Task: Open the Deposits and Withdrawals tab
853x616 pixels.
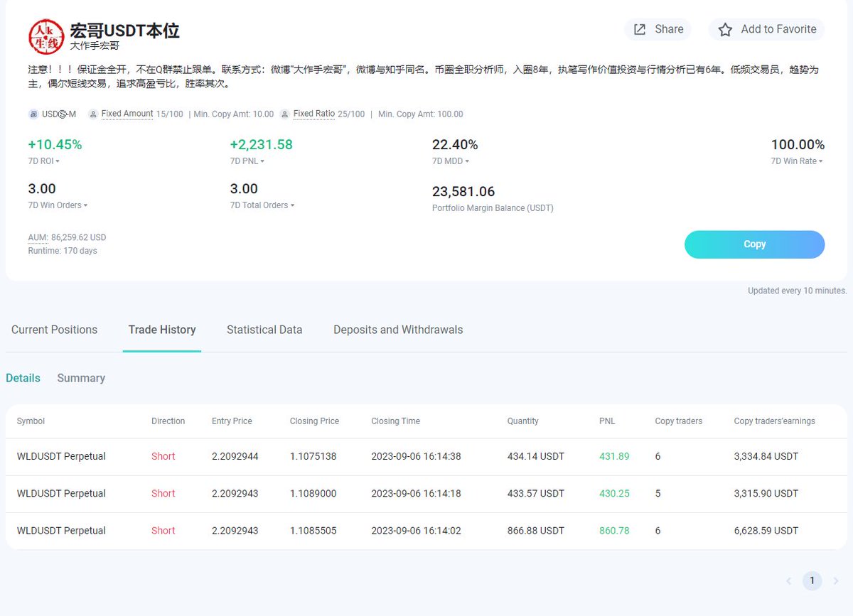Action: click(398, 330)
